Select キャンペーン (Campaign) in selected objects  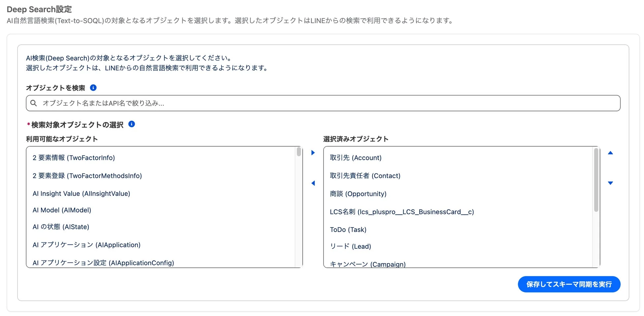click(x=367, y=263)
